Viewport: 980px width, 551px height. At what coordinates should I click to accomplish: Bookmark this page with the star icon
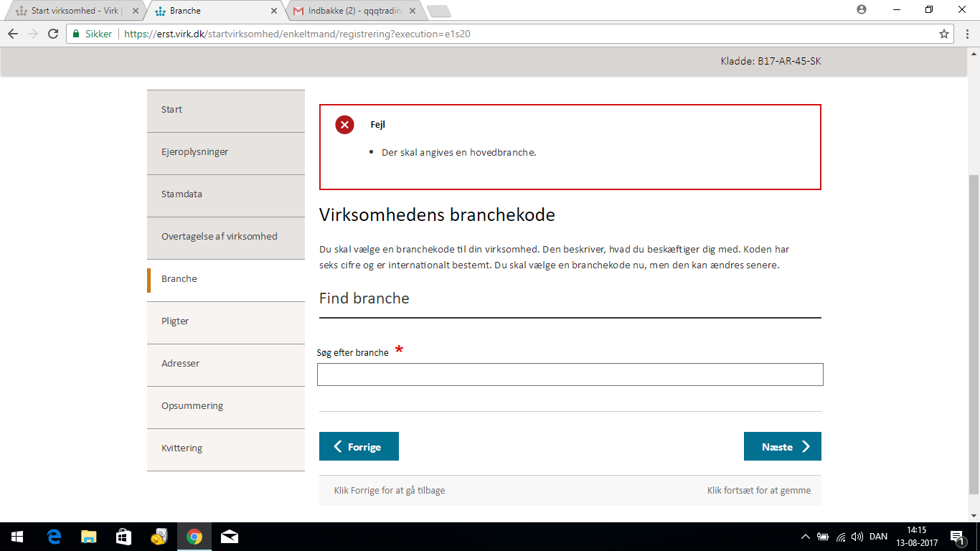pyautogui.click(x=944, y=34)
